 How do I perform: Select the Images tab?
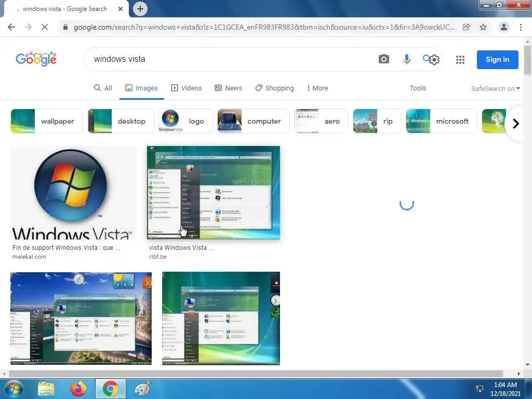(141, 88)
